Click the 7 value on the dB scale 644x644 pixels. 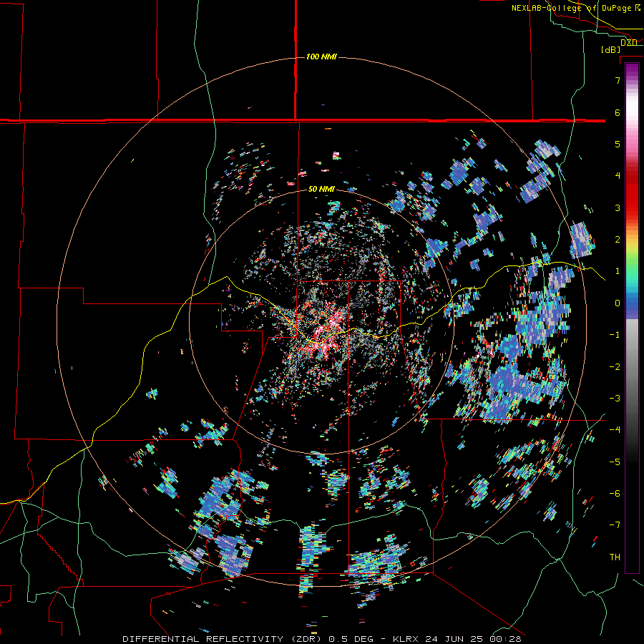click(618, 80)
